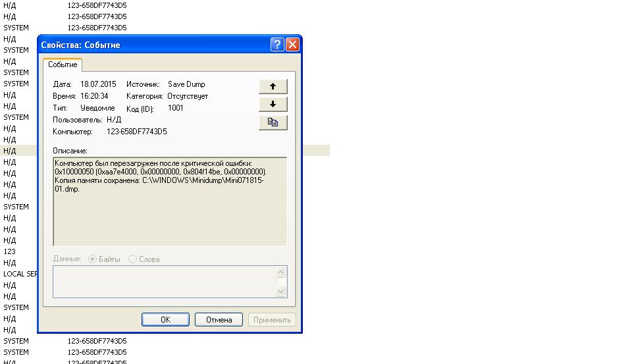Select the Байты radio option
This screenshot has width=632, height=364.
pos(105,259)
